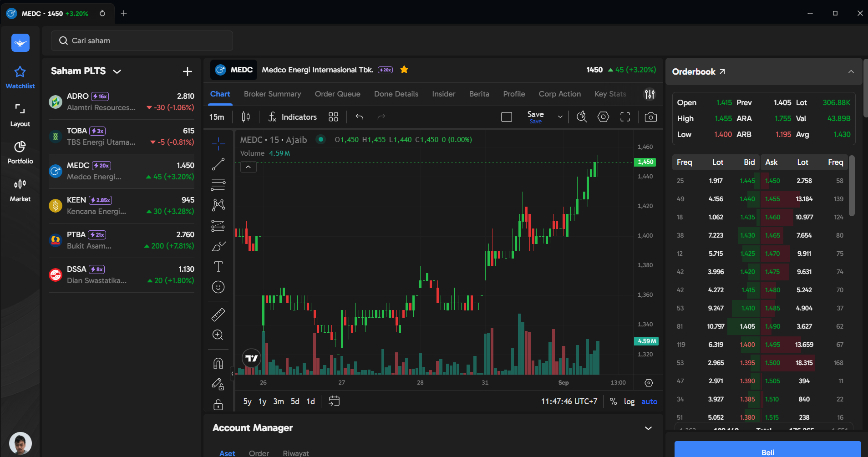Set chart range to 5y
The width and height of the screenshot is (868, 457).
247,401
